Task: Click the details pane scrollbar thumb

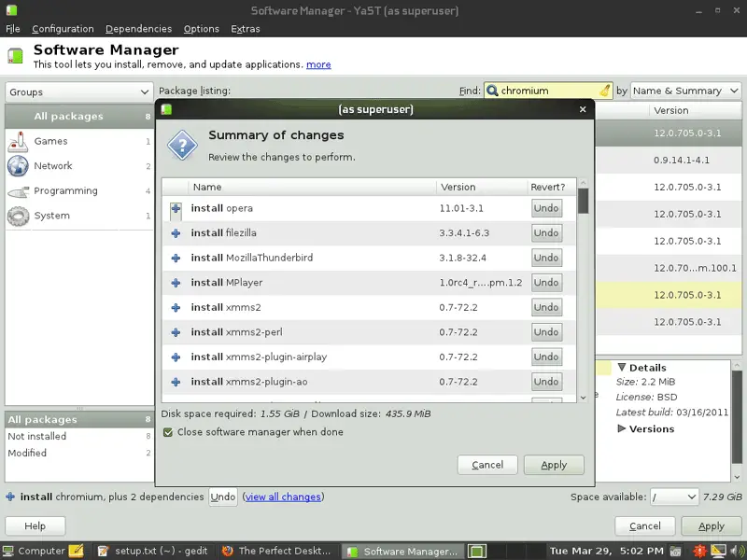Action: [737, 417]
